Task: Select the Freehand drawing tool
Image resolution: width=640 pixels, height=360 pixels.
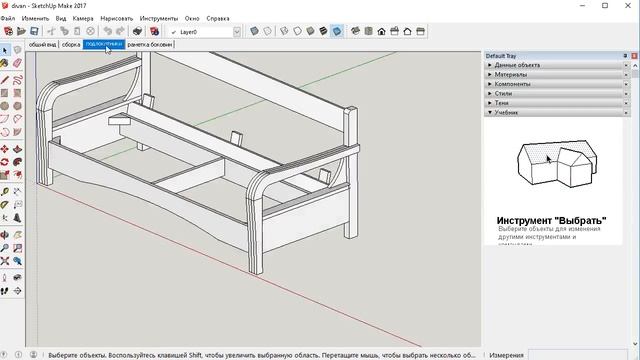Action: pyautogui.click(x=17, y=80)
